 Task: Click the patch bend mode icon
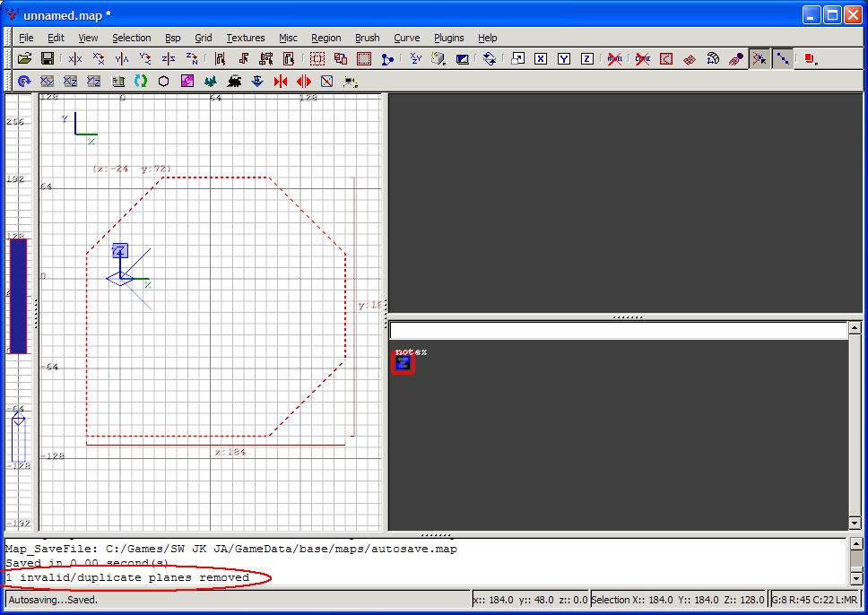(713, 58)
